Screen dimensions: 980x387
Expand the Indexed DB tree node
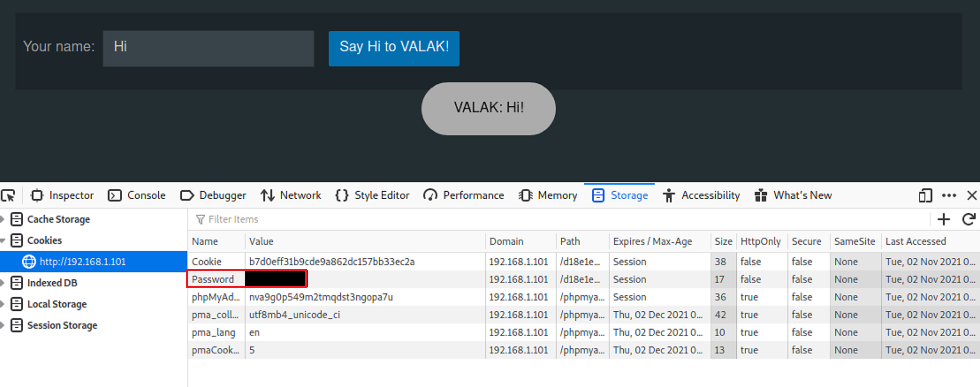tap(3, 282)
